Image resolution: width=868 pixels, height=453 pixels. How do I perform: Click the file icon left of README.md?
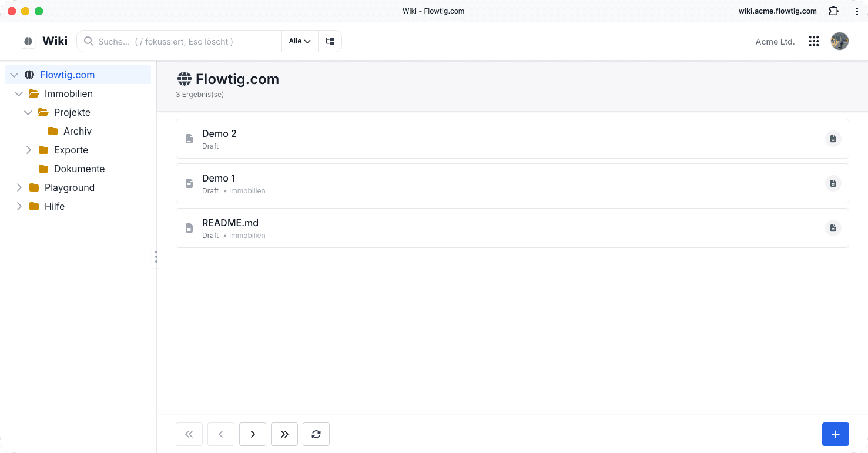[x=189, y=228]
